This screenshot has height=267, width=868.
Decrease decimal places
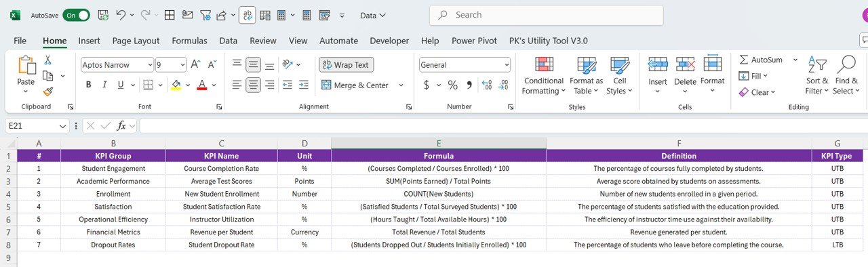click(x=502, y=85)
